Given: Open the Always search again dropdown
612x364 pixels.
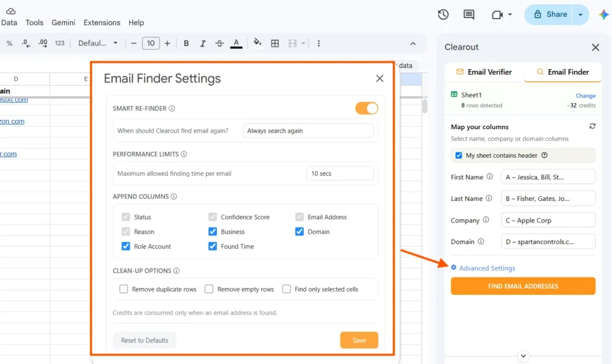Looking at the screenshot, I should pos(308,131).
